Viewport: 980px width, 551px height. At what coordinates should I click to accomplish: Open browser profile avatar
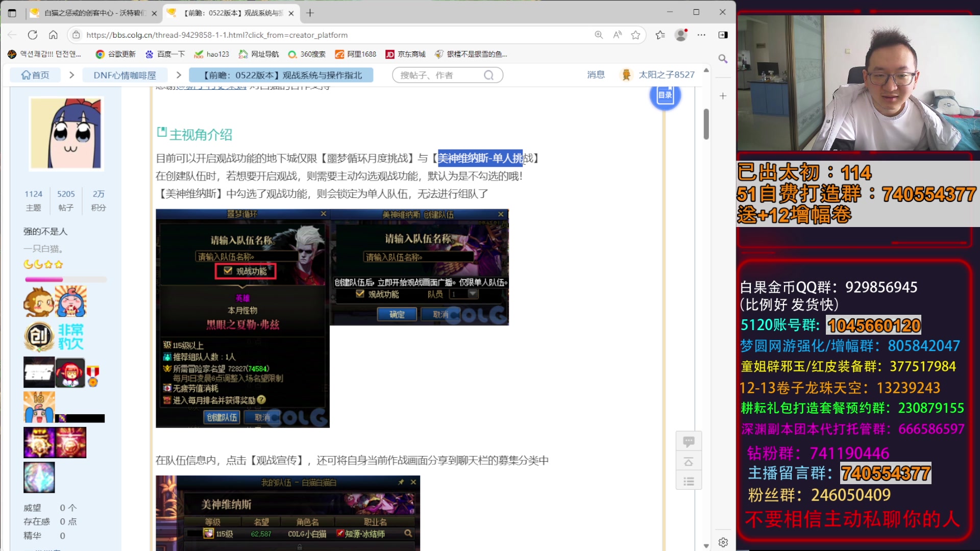(x=681, y=35)
